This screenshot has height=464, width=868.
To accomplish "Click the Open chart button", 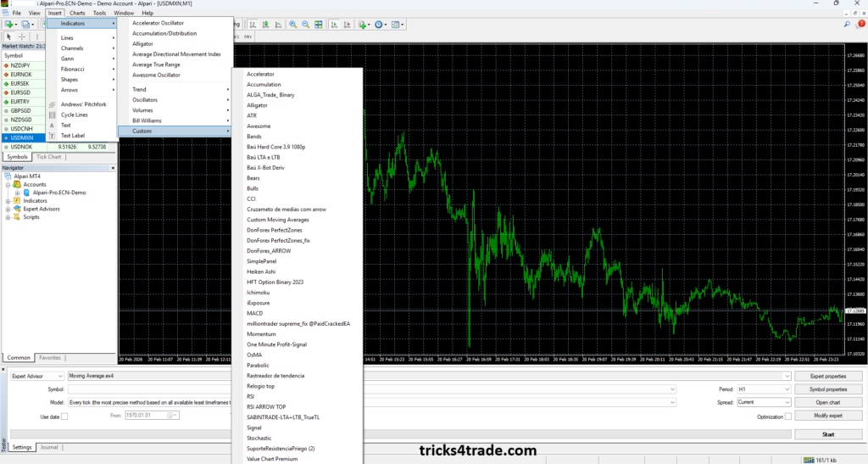I will pyautogui.click(x=828, y=403).
